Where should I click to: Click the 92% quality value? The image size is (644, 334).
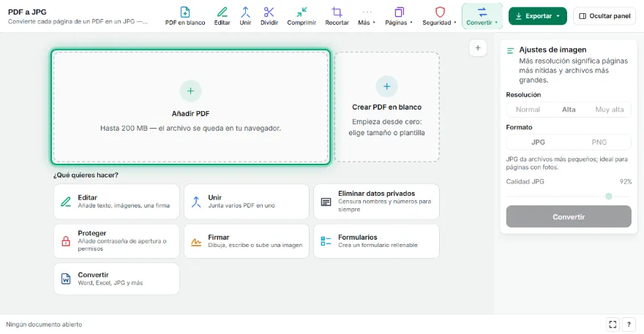click(x=626, y=181)
